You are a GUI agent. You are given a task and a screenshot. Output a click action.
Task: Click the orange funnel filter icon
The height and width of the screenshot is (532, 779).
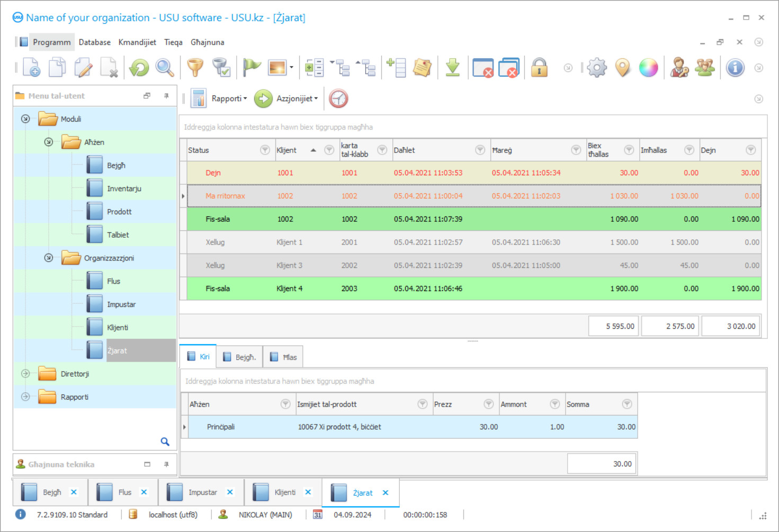(x=195, y=68)
